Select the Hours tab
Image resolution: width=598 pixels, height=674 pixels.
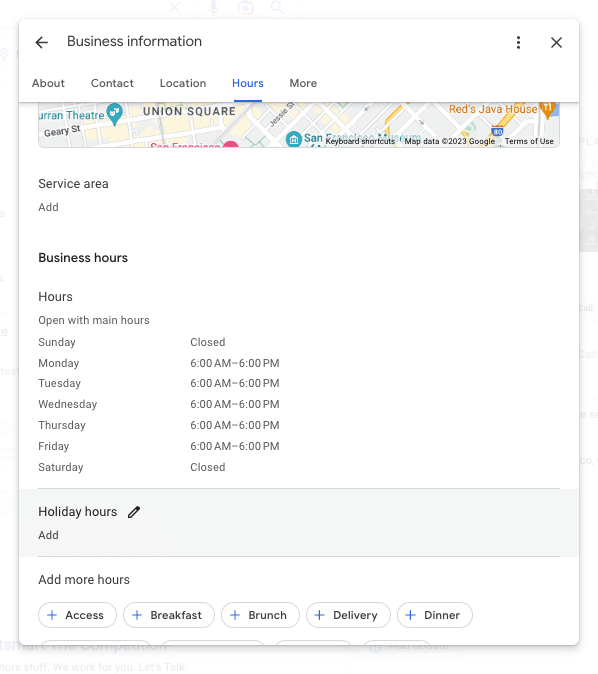click(248, 83)
